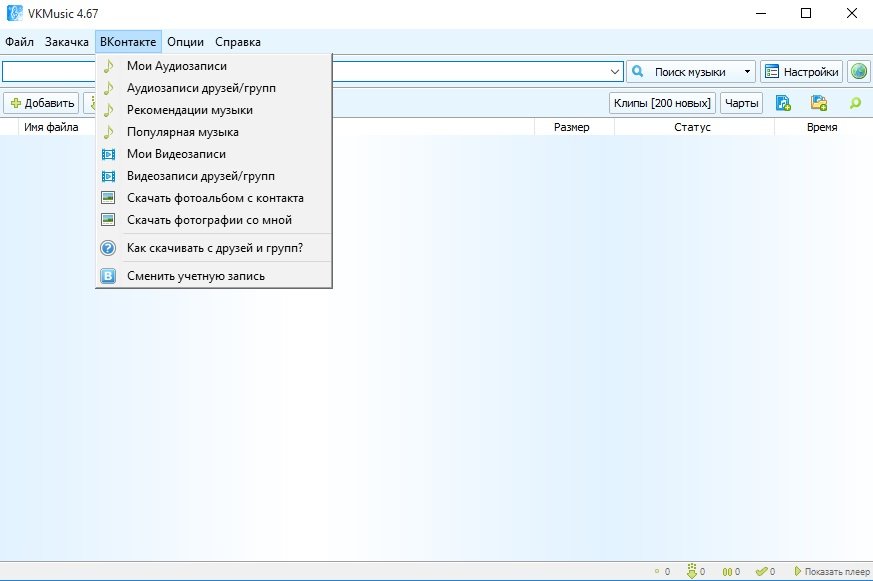This screenshot has width=873, height=581.
Task: Click the VKMusic app icon in title bar
Action: pyautogui.click(x=14, y=13)
